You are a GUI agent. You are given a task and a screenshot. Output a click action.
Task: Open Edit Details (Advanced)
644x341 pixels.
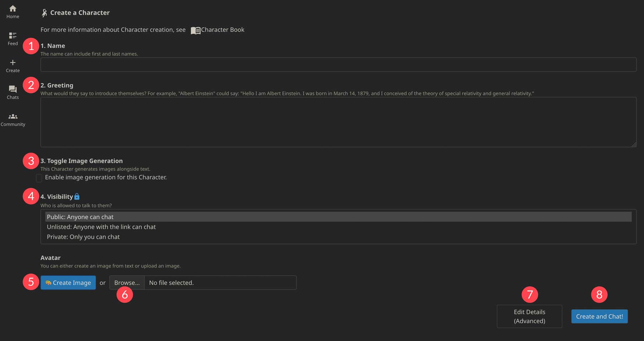pos(530,316)
